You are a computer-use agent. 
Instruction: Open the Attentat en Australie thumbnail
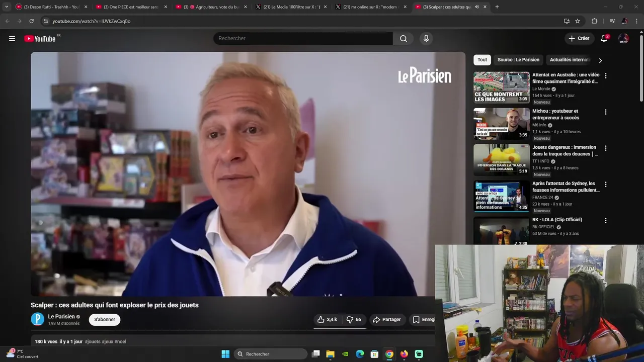pos(501,87)
